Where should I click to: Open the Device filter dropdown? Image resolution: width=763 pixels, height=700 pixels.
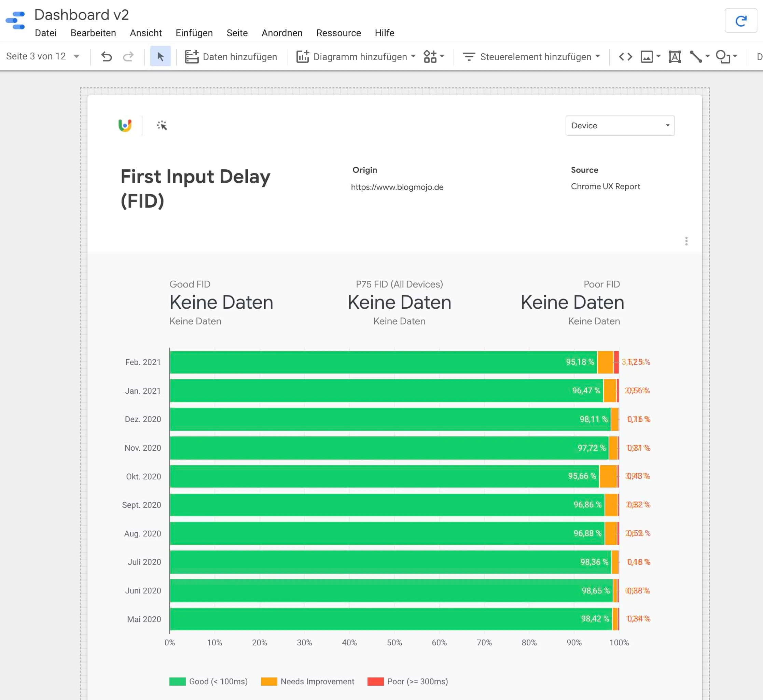click(x=620, y=125)
